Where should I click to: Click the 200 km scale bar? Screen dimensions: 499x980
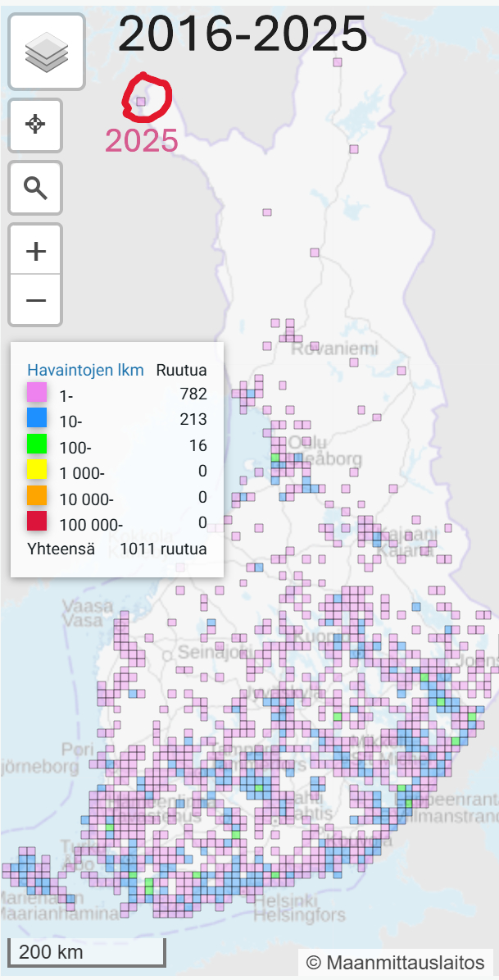pyautogui.click(x=86, y=953)
